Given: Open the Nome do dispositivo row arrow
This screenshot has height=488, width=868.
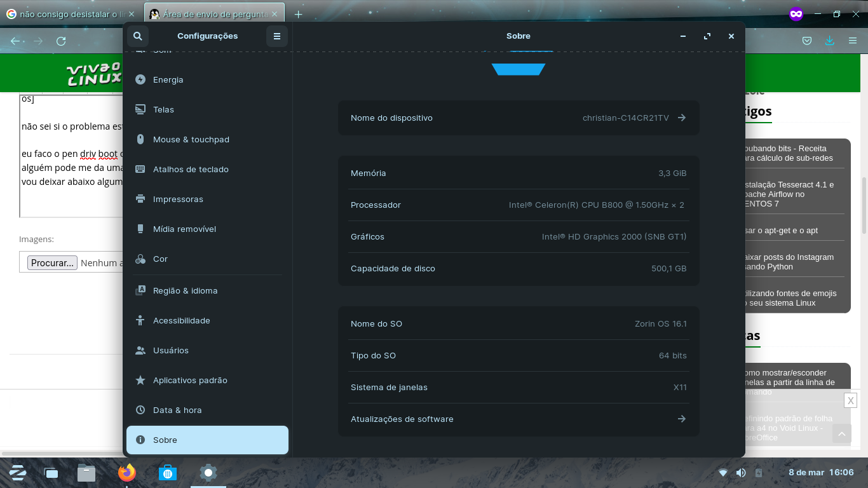Looking at the screenshot, I should 681,118.
